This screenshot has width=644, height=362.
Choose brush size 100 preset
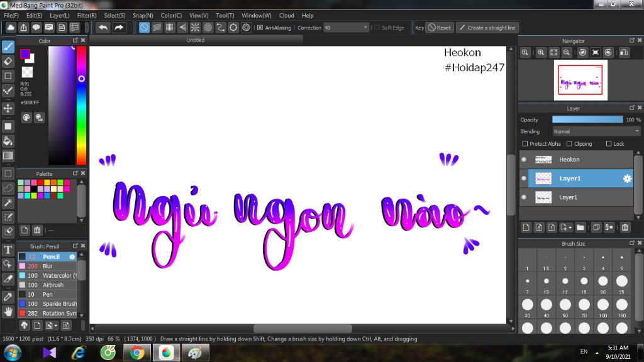click(602, 307)
